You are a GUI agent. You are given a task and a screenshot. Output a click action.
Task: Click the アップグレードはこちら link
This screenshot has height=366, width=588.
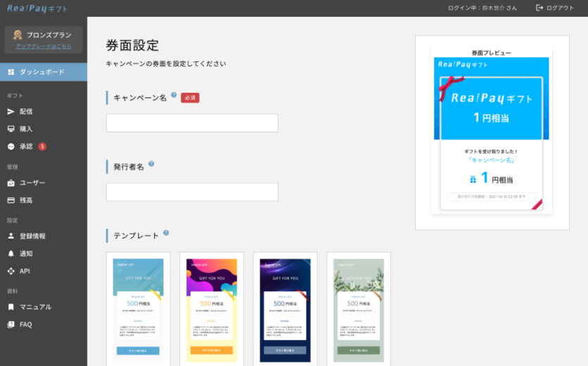click(44, 46)
